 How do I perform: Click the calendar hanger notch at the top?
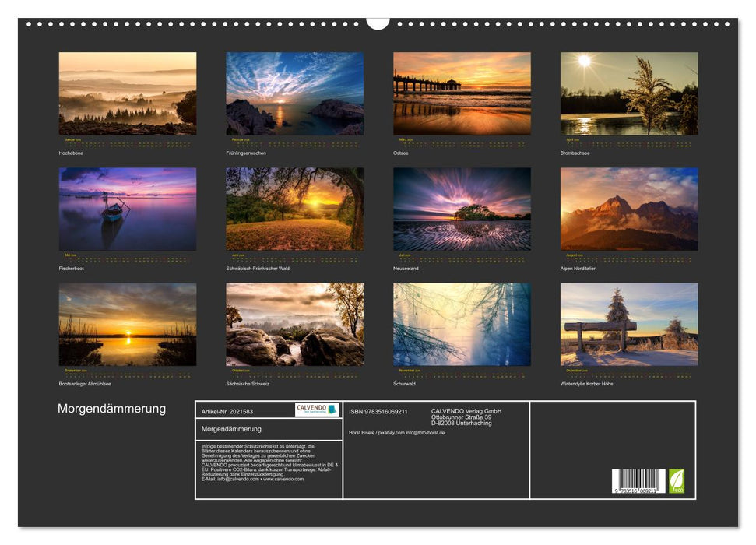[378, 23]
